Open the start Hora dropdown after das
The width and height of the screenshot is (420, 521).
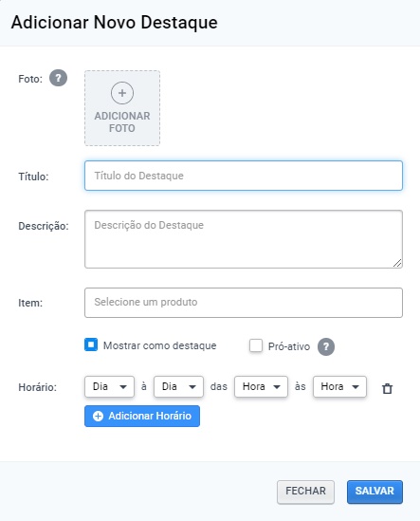click(x=261, y=387)
